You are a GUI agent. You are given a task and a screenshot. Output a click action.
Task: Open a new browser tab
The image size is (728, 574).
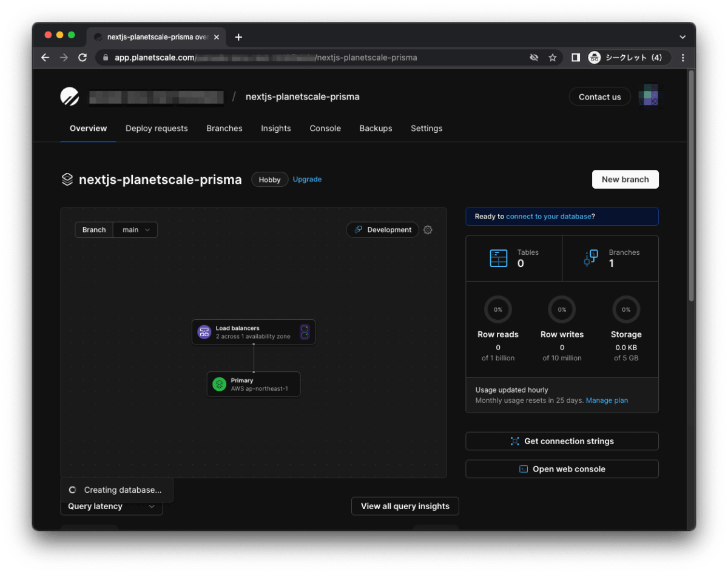238,37
